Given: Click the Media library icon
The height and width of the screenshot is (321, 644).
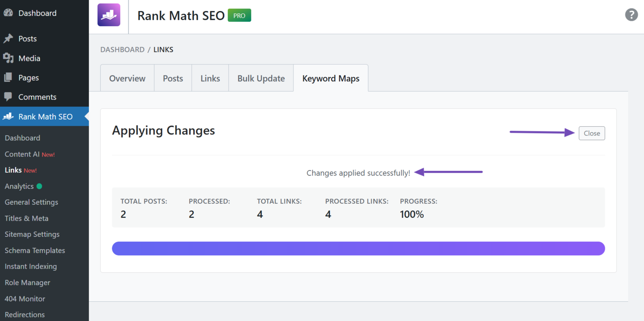Looking at the screenshot, I should coord(8,58).
